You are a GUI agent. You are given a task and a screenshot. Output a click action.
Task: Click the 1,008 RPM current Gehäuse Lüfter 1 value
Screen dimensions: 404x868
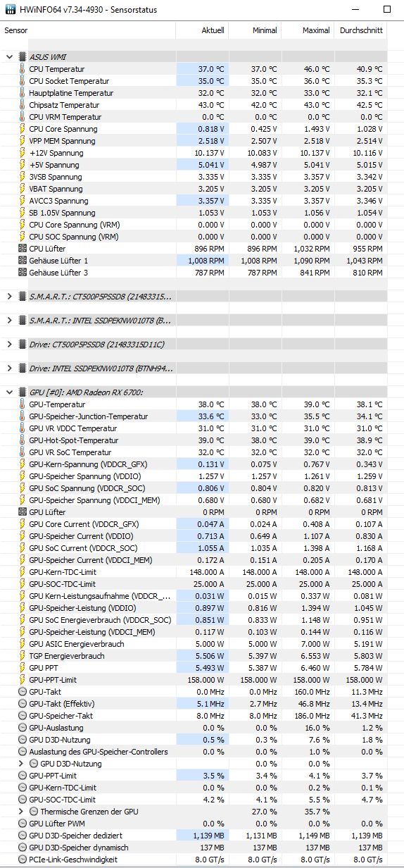(208, 261)
